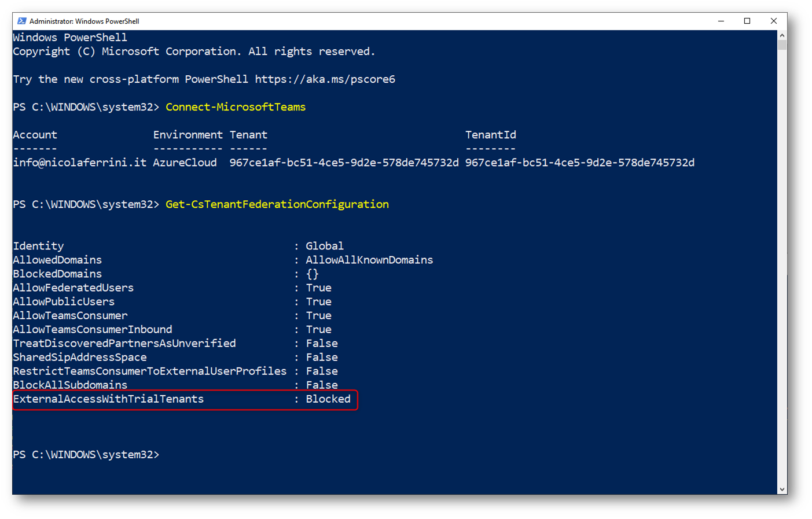Viewport: 812px width, 519px height.
Task: Close the Administrator PowerShell window
Action: (774, 21)
